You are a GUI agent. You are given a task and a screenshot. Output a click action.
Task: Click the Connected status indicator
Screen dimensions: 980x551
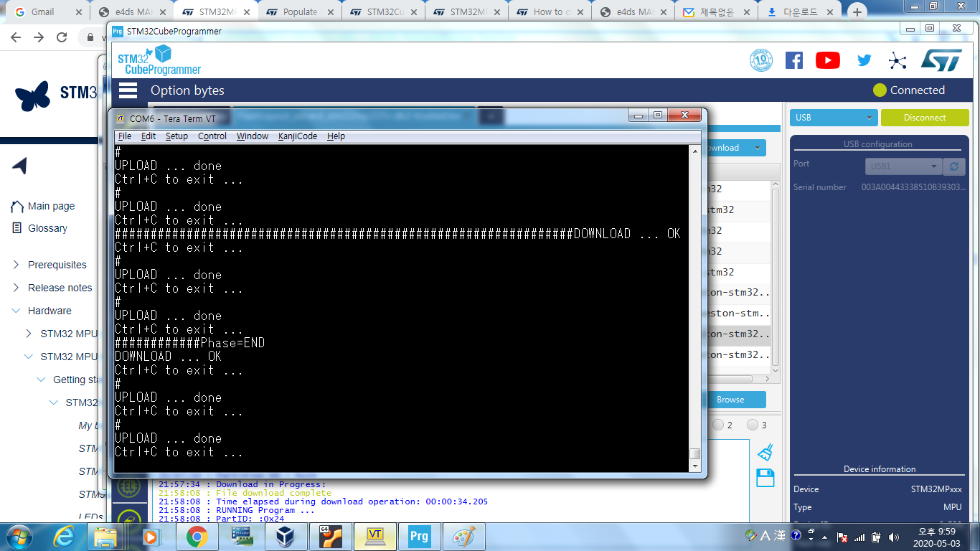(909, 90)
